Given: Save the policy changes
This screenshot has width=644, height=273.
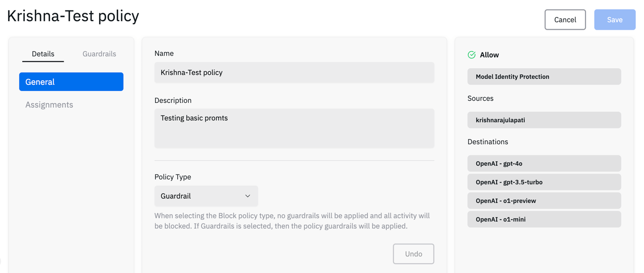Looking at the screenshot, I should coord(614,20).
